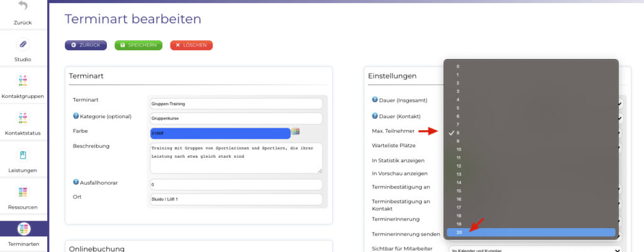This screenshot has height=252, width=644.
Task: Expand the Sichtbar für Mitarbeiter dropdown
Action: click(533, 250)
